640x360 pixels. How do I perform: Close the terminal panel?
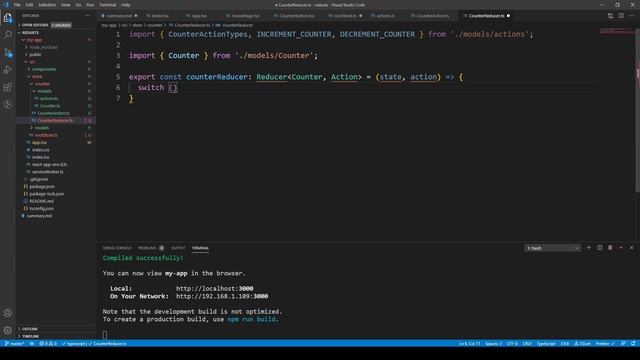pyautogui.click(x=631, y=248)
